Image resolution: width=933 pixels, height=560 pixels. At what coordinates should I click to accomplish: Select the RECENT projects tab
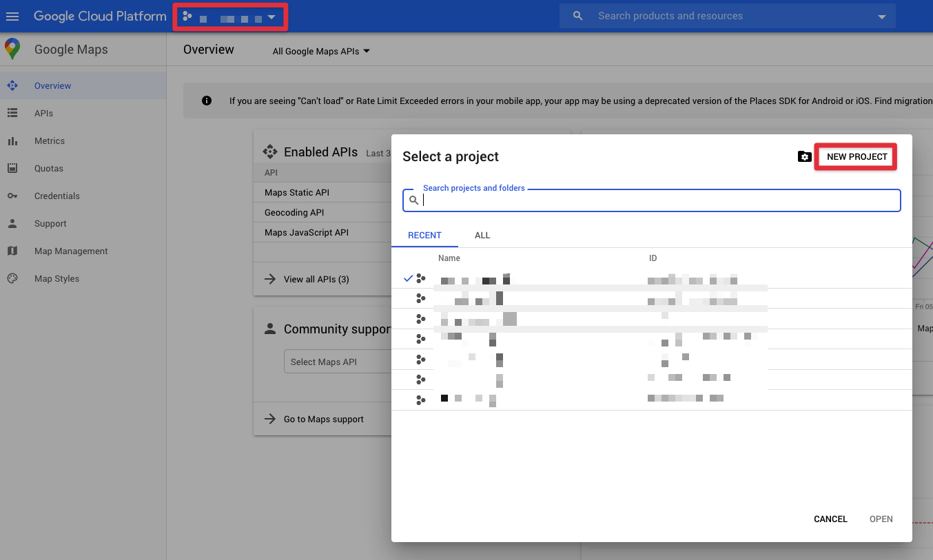tap(424, 235)
